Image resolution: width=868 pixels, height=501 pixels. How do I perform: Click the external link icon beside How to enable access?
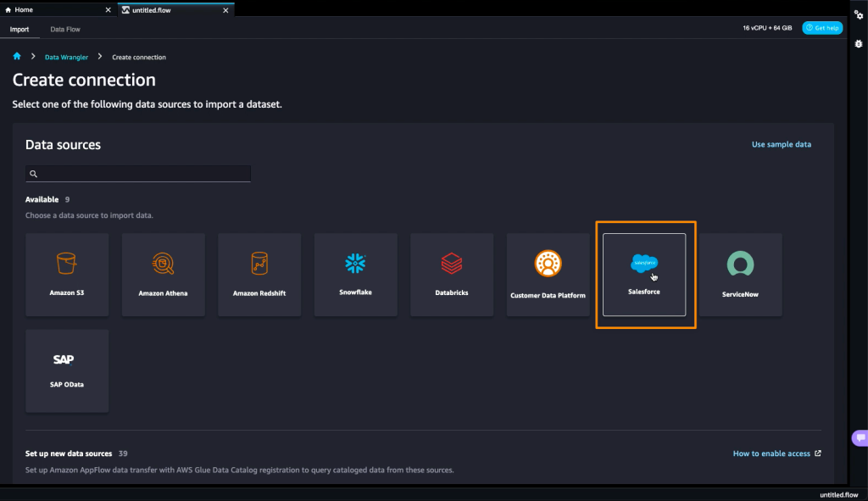click(x=818, y=454)
